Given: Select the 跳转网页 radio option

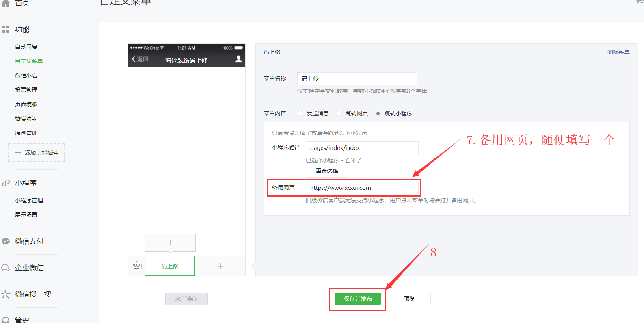Looking at the screenshot, I should coord(339,113).
